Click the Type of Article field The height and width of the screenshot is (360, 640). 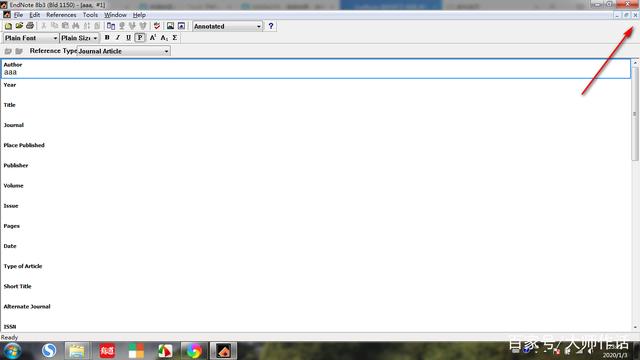pyautogui.click(x=316, y=270)
